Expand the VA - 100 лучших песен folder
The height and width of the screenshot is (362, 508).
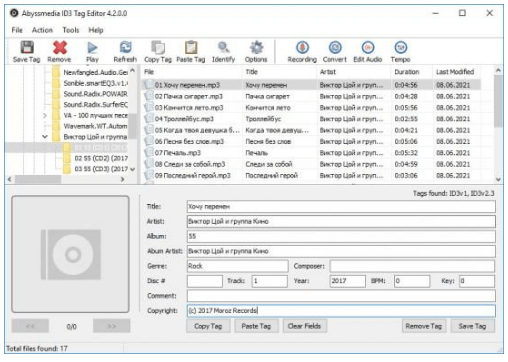point(45,116)
